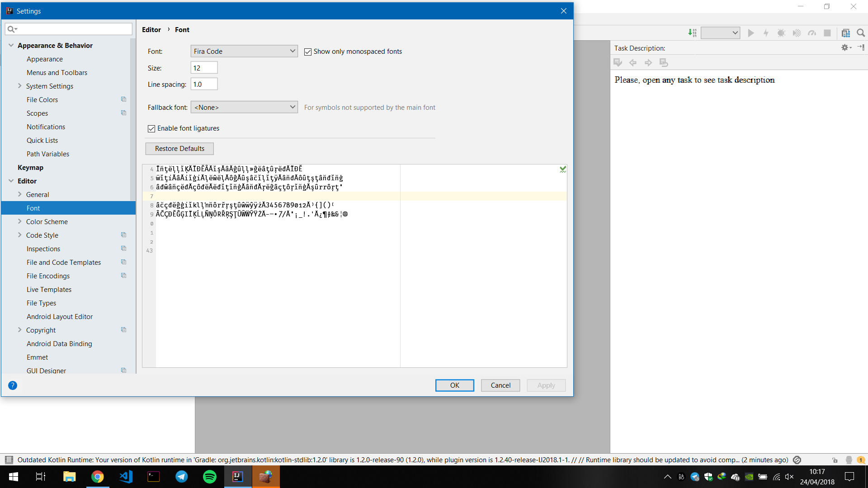Open Task Description panel settings gear

pyautogui.click(x=844, y=47)
